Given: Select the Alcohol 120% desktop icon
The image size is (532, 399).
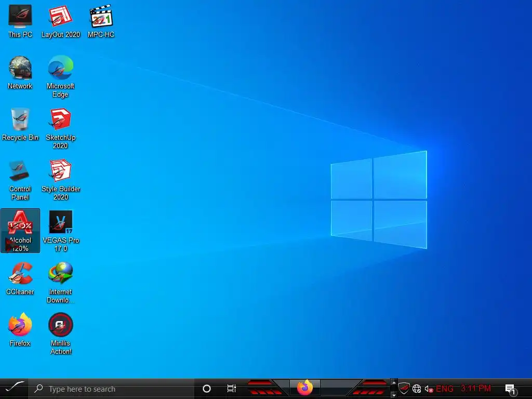Looking at the screenshot, I should (x=20, y=231).
